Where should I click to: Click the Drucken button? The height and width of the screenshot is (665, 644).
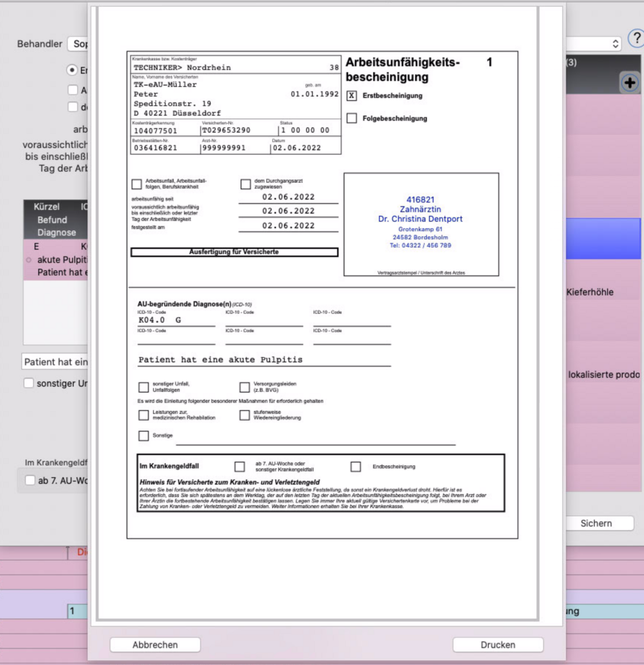pos(498,645)
